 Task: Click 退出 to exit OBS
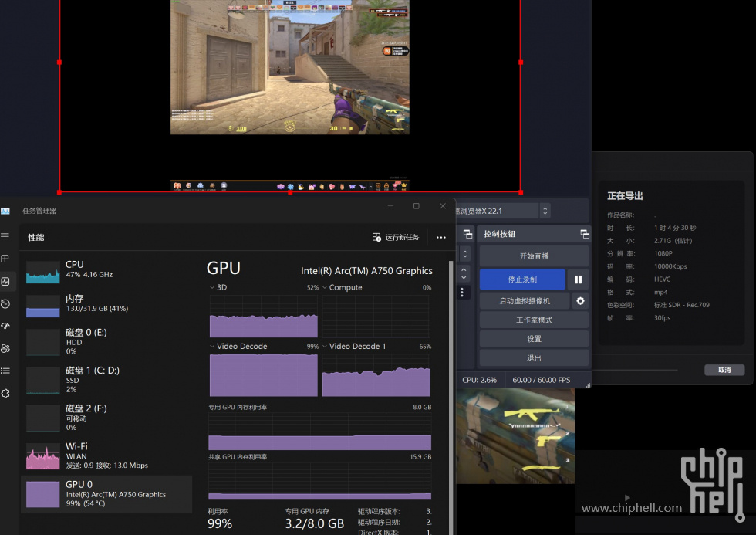tap(534, 358)
